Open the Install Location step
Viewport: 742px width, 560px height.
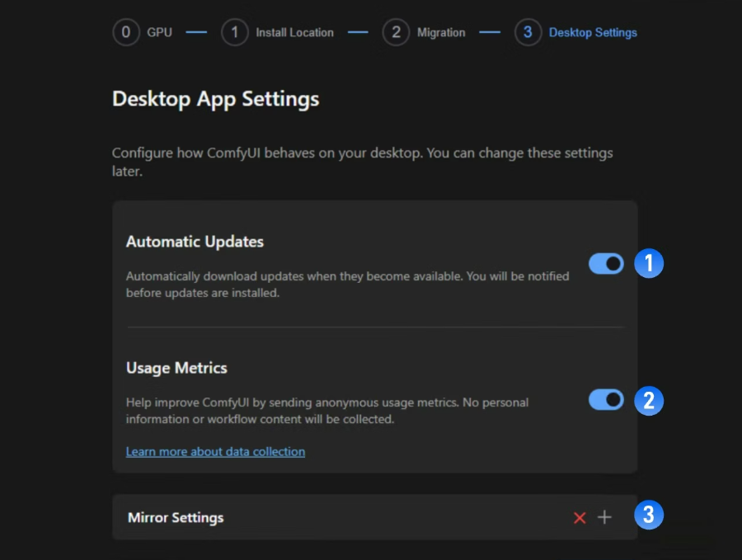tap(294, 33)
